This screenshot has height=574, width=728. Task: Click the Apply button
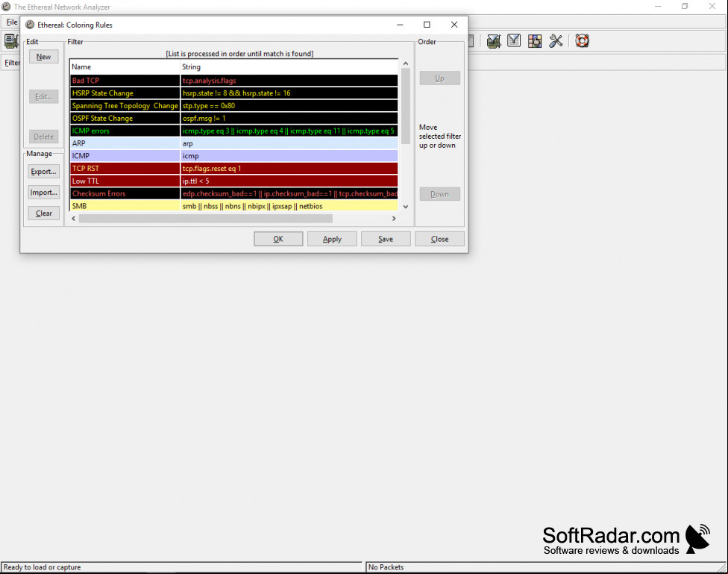(332, 239)
